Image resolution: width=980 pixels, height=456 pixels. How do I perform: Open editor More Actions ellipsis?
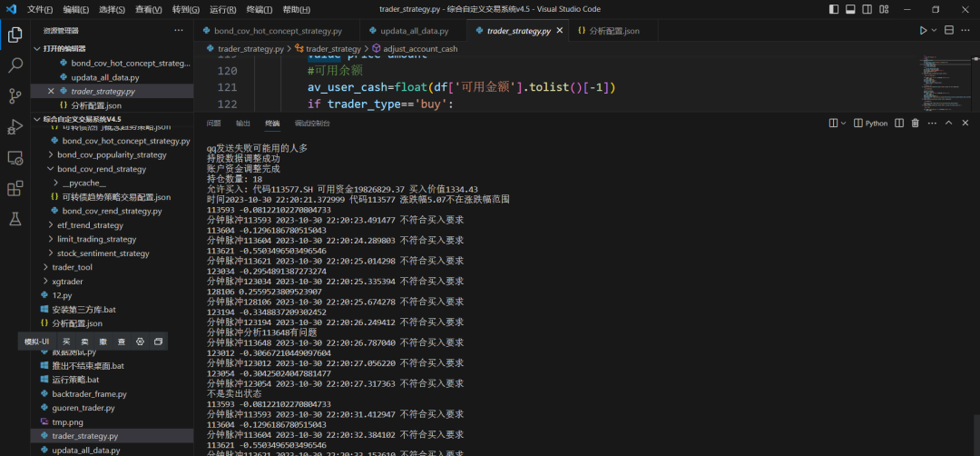click(965, 31)
